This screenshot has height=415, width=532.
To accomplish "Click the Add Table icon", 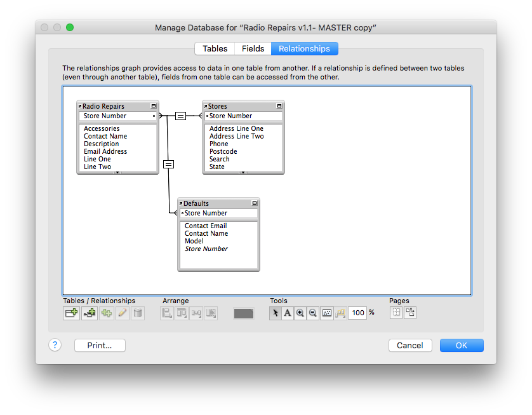I will coord(71,313).
